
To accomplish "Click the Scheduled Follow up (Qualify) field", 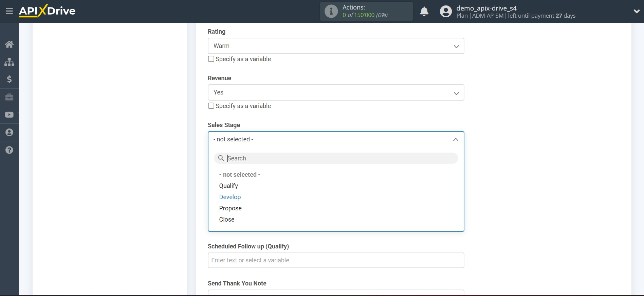I will (x=336, y=260).
